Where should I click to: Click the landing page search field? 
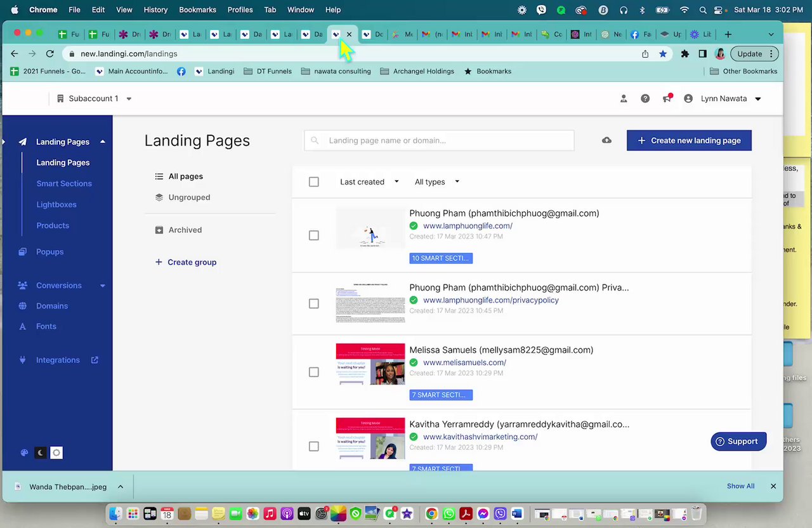(x=439, y=140)
